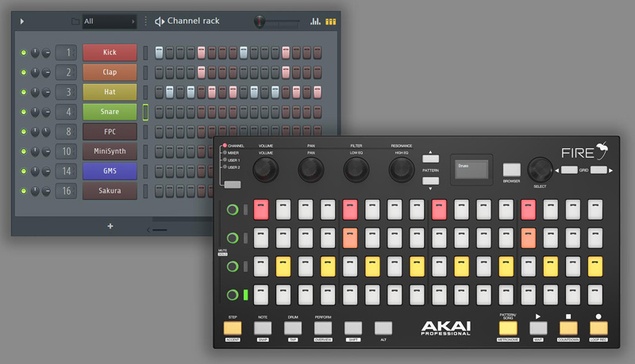Adjust the Channel rack swing slider
This screenshot has width=635, height=364.
point(277,21)
